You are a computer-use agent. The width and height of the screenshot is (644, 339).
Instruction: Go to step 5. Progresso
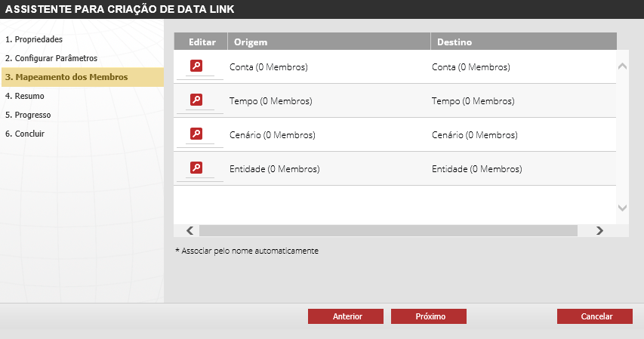point(28,115)
